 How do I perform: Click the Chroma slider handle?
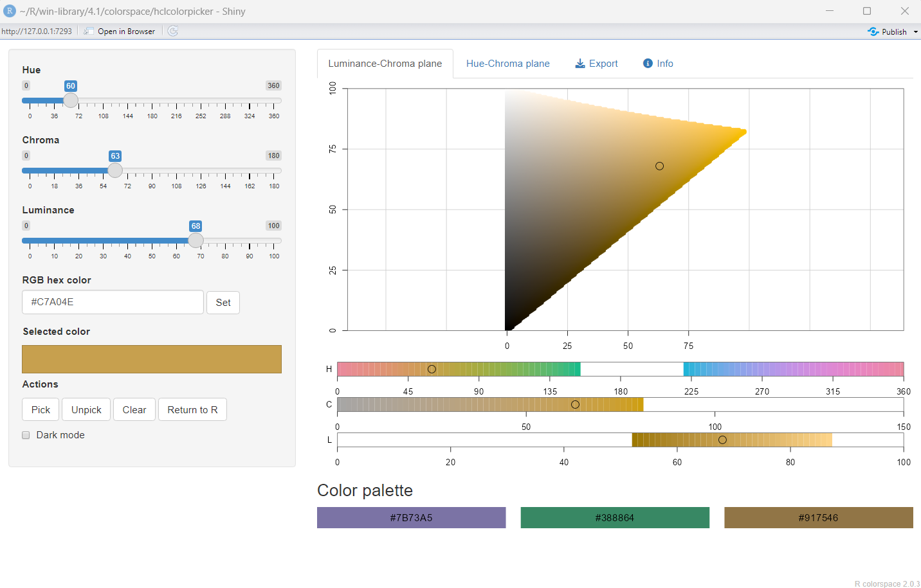pos(115,170)
